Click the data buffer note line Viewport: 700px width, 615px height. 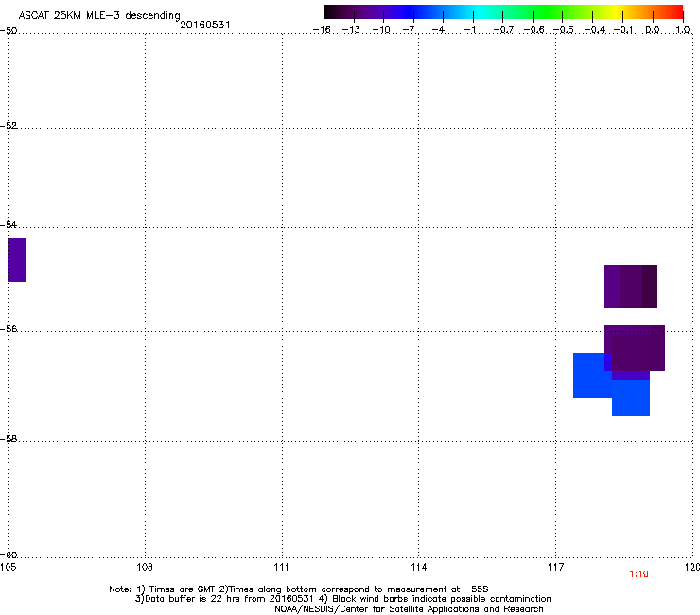pos(342,599)
